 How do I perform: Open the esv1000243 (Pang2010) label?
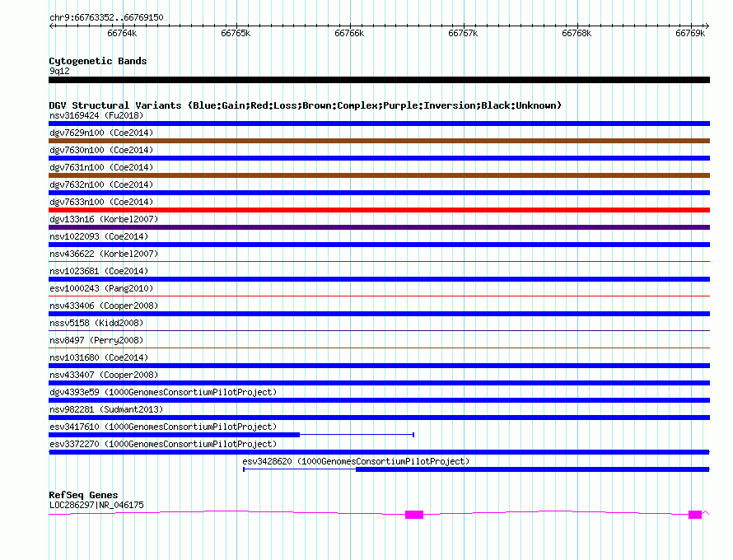coord(101,288)
